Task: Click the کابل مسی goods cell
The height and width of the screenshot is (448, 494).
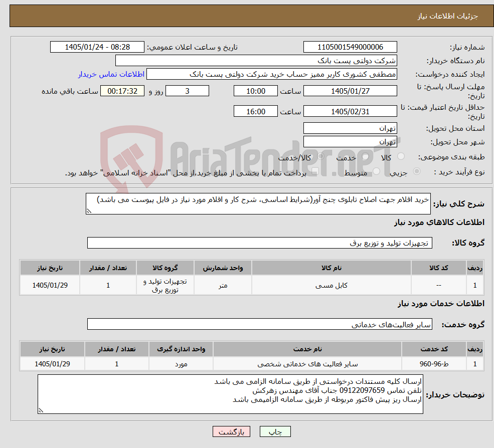Action: click(332, 285)
